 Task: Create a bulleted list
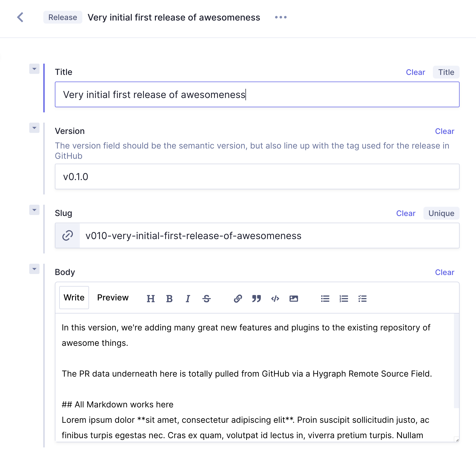(325, 298)
